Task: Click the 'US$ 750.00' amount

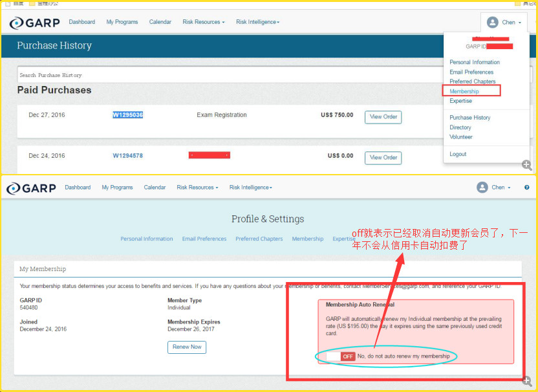Action: pos(337,115)
